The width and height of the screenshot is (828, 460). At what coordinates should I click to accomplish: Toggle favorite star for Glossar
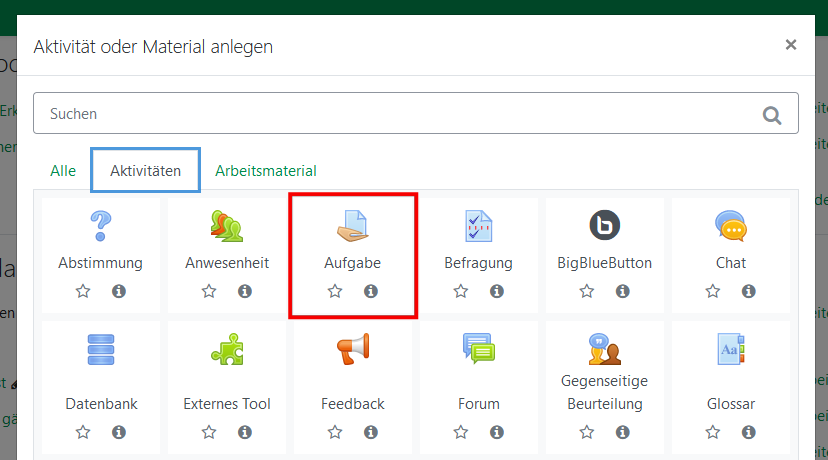713,432
